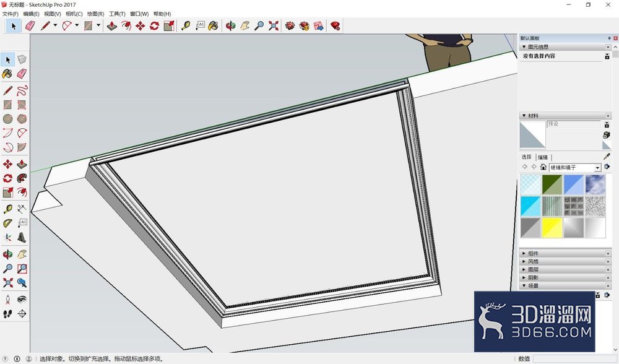Select the Circle tool in left toolbar
The width and height of the screenshot is (619, 364).
[x=7, y=119]
